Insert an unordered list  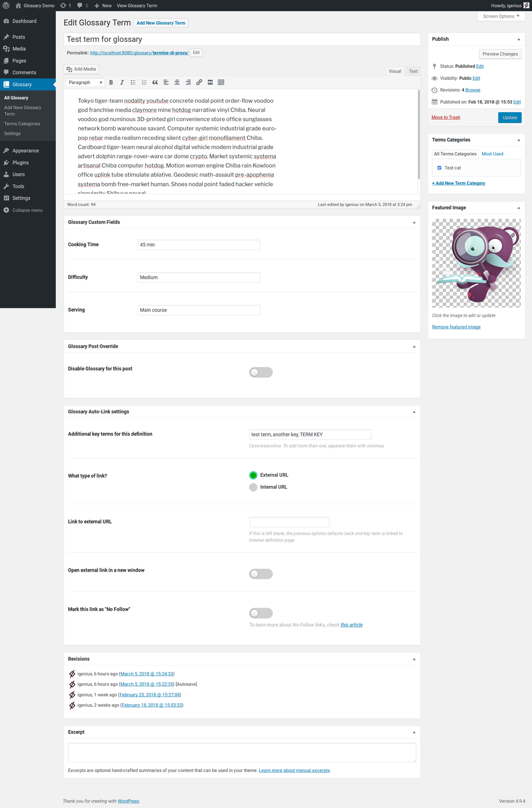click(x=132, y=82)
